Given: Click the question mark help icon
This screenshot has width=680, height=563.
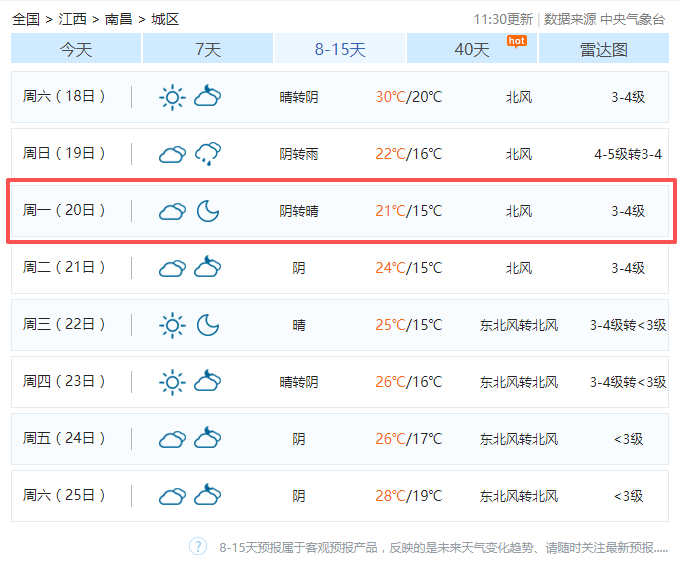Looking at the screenshot, I should pos(198,546).
